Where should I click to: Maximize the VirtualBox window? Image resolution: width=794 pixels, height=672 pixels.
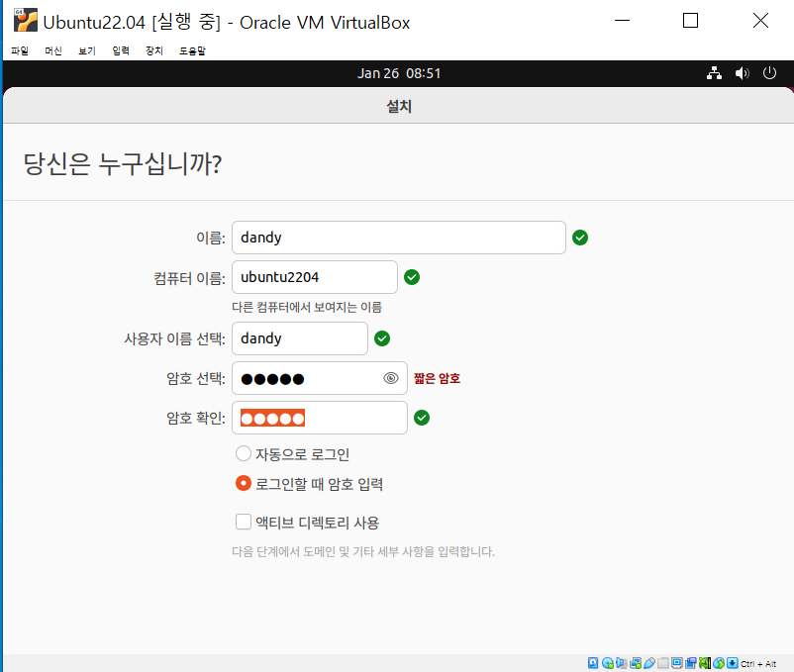tap(690, 20)
